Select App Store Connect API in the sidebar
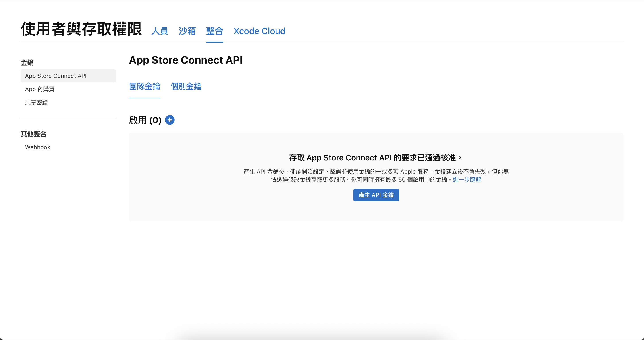 pyautogui.click(x=56, y=76)
